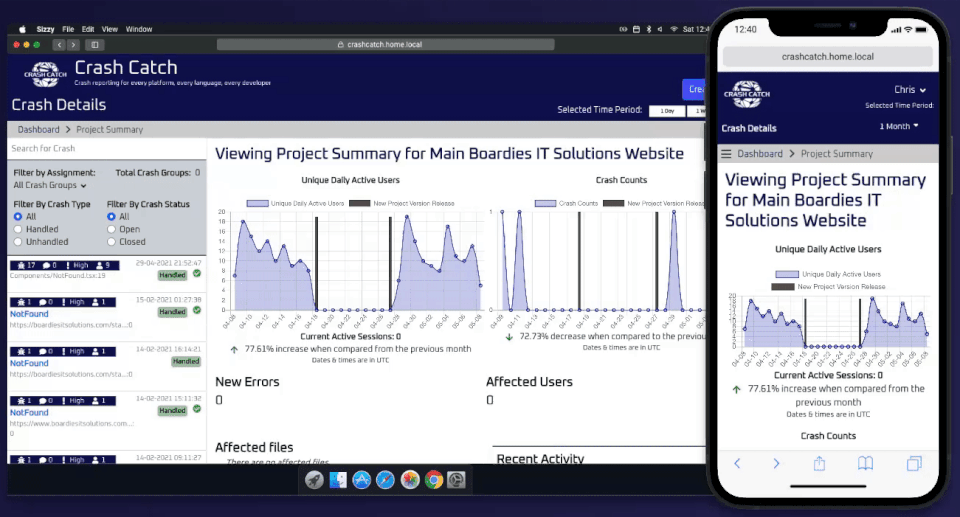Launch Safari from the Dock

tap(385, 480)
